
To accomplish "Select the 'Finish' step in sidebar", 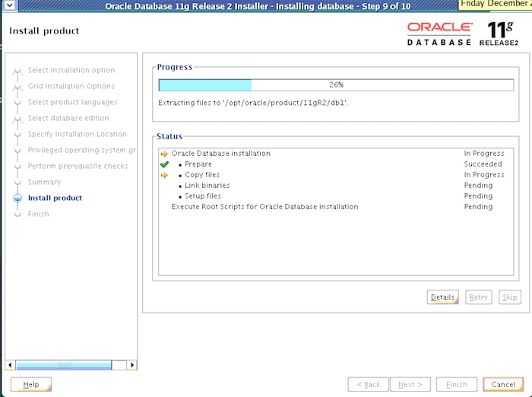I will point(38,214).
